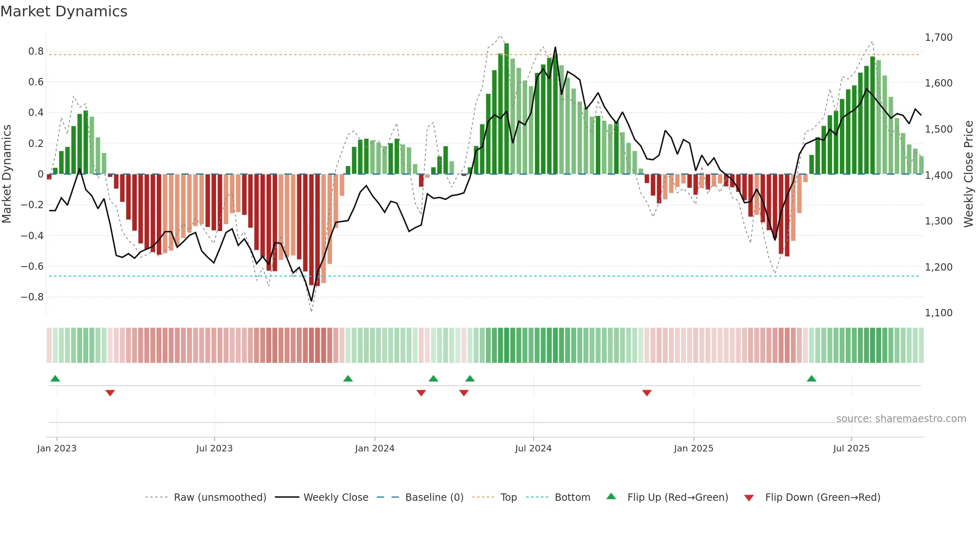Click the Jul 2024 x-axis label
Viewport: 980px width, 551px height.
(533, 448)
